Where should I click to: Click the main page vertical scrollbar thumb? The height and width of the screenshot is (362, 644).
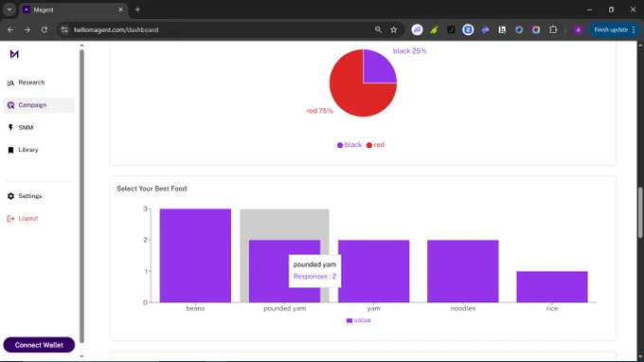(x=640, y=212)
